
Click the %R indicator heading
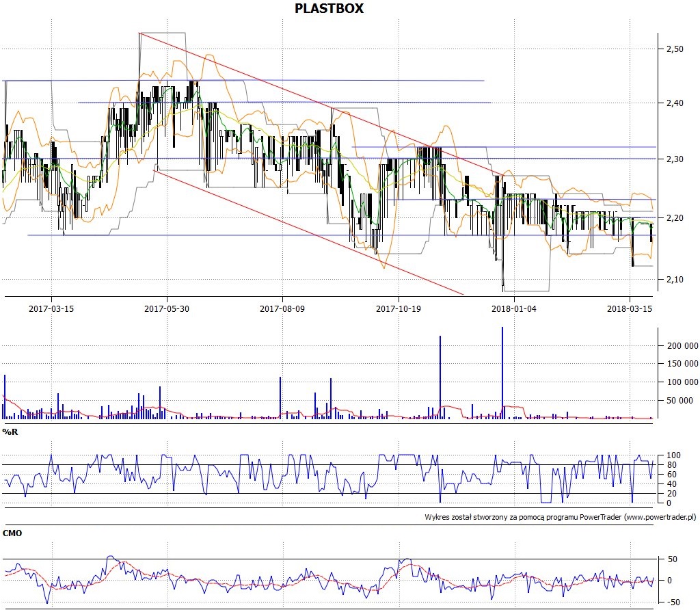[x=10, y=432]
